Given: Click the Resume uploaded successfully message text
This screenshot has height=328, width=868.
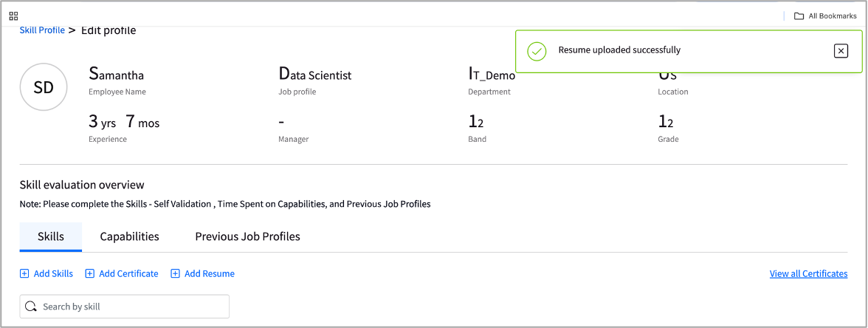Looking at the screenshot, I should pos(619,50).
